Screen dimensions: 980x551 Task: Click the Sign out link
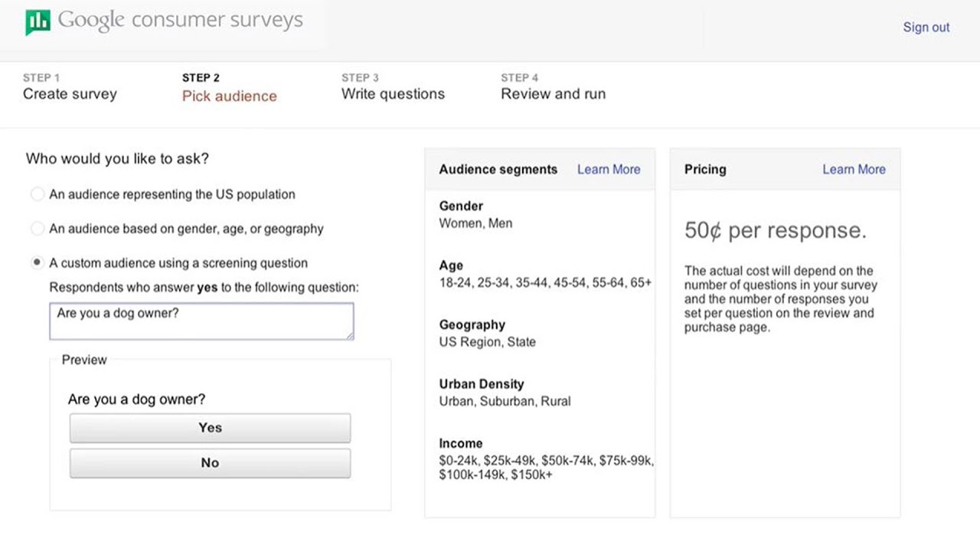[x=926, y=28]
